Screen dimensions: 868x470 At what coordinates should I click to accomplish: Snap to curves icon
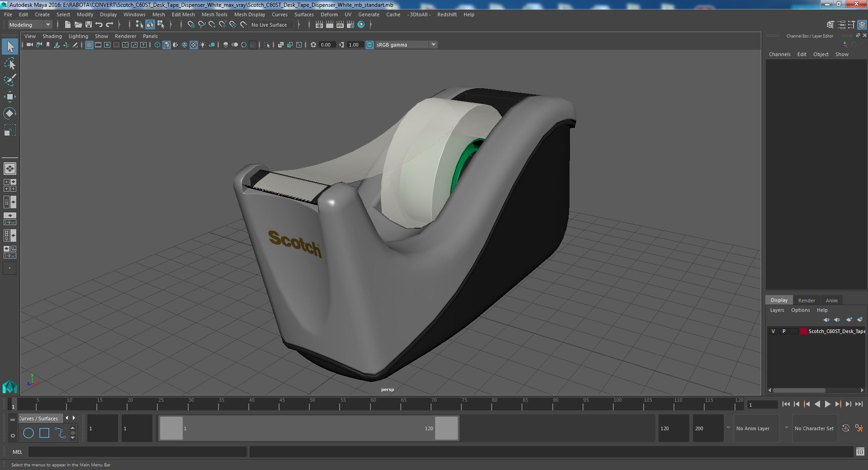(202, 25)
